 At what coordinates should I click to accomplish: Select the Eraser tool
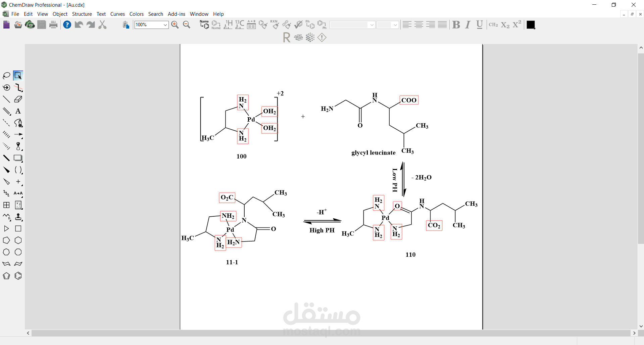tap(18, 99)
